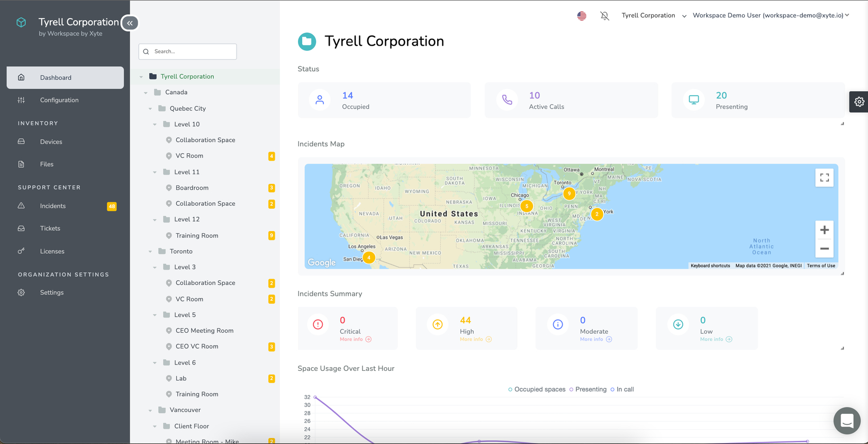Toggle Occupied spaces legend series

pos(537,389)
